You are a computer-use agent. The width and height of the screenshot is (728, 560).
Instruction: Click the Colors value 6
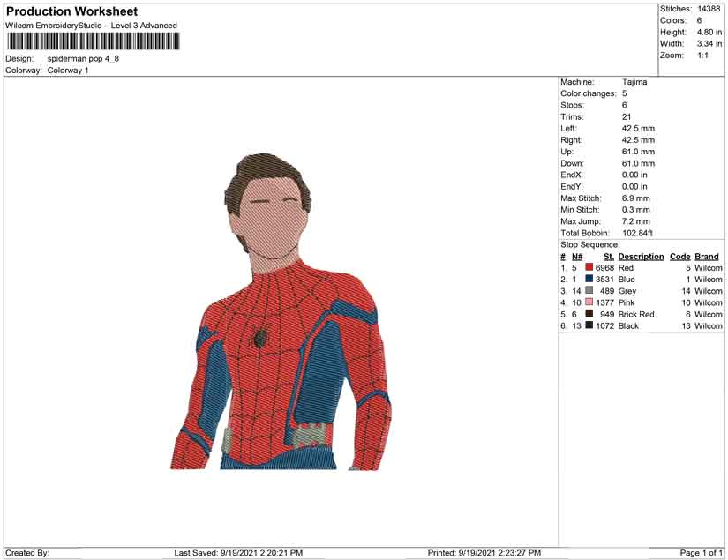(x=699, y=20)
